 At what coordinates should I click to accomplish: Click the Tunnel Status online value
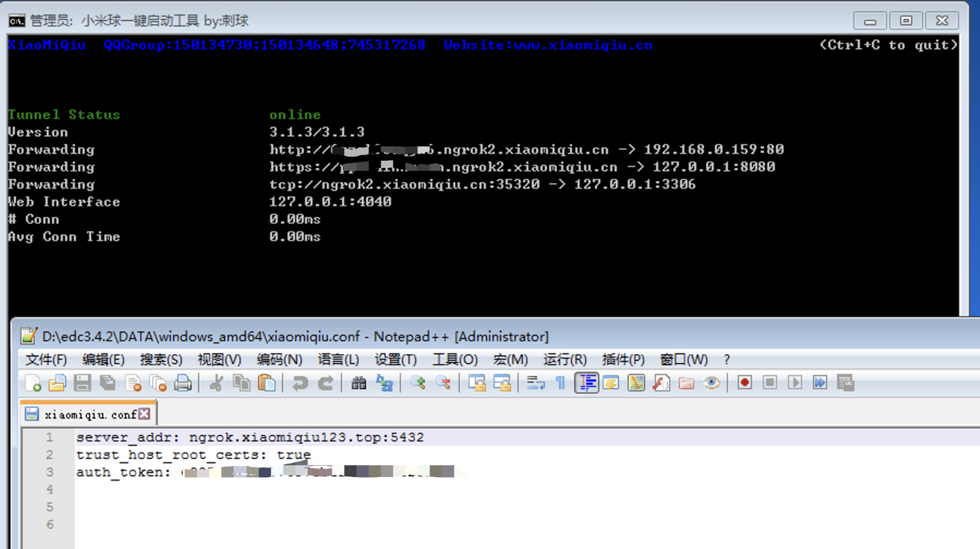coord(295,115)
